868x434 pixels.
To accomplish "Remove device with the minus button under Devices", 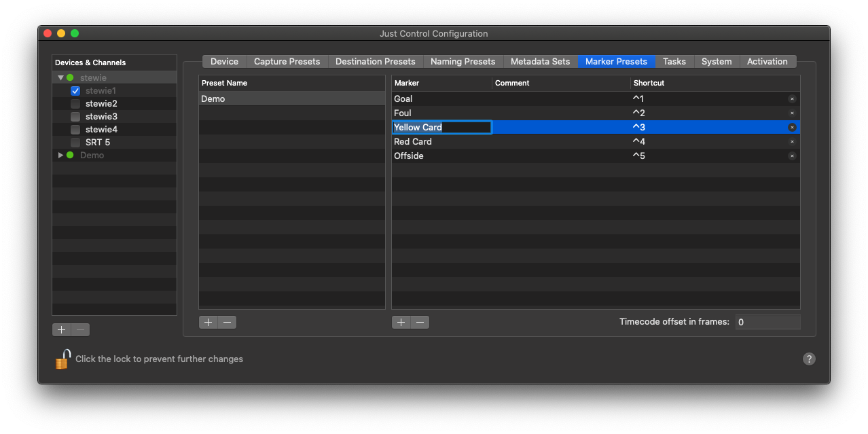I will click(81, 329).
